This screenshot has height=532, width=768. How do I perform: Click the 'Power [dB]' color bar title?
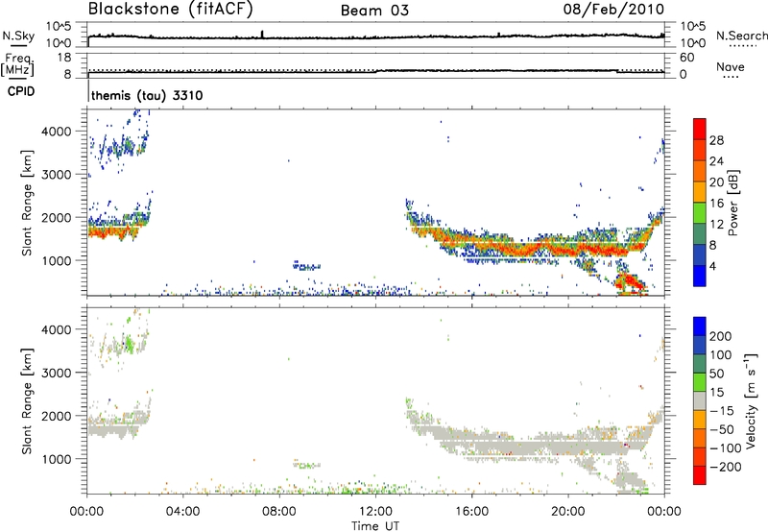(733, 203)
